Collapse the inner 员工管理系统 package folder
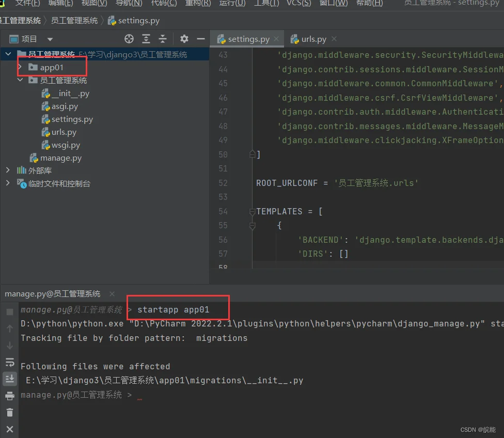504x438 pixels. 20,80
